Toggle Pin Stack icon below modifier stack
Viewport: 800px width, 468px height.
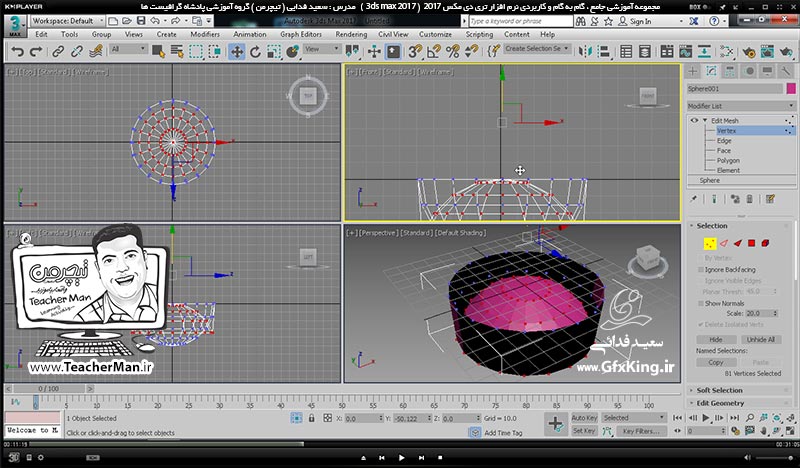[693, 199]
